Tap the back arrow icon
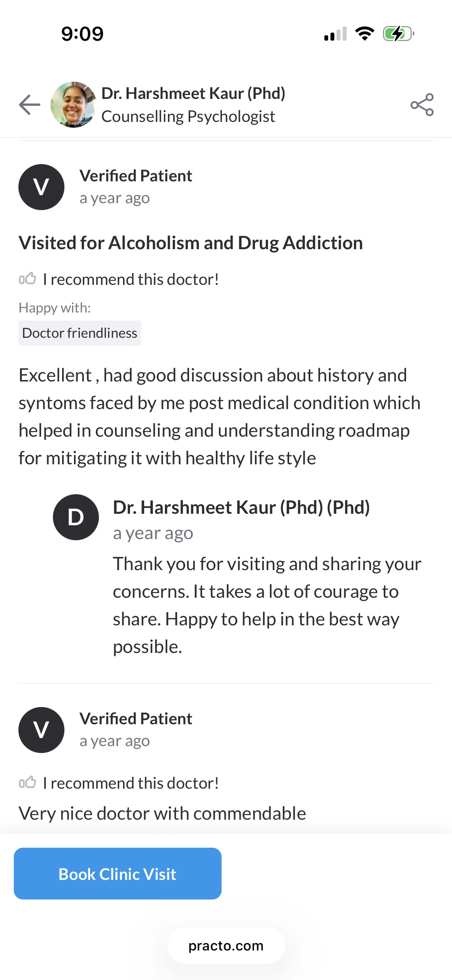452x980 pixels. 30,104
